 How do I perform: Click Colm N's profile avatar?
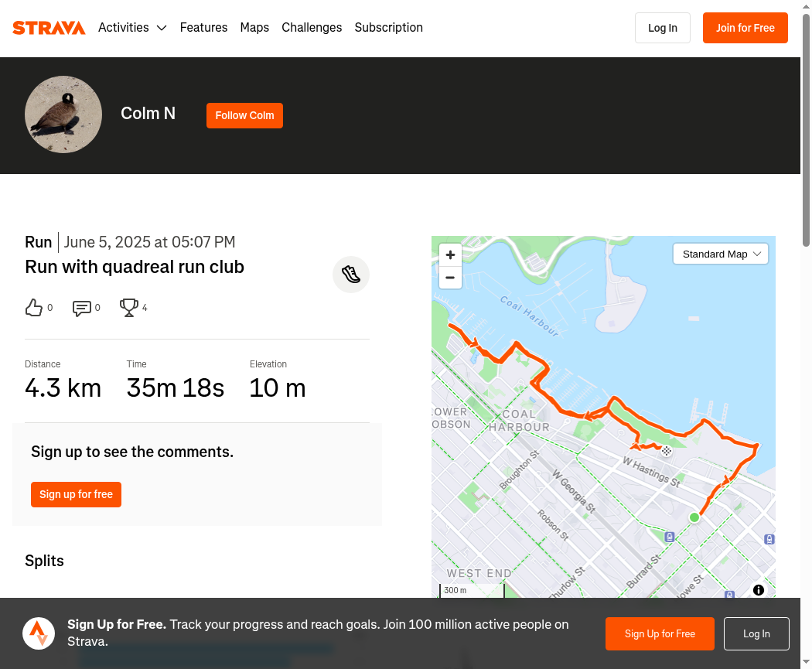63,114
